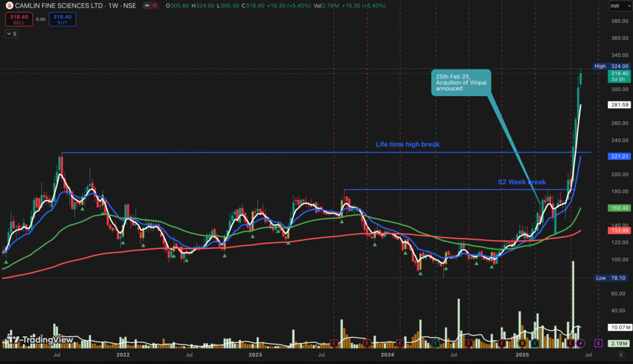Click the Camlin Fine Sciences symbol logo
The image size is (633, 364).
click(x=9, y=6)
